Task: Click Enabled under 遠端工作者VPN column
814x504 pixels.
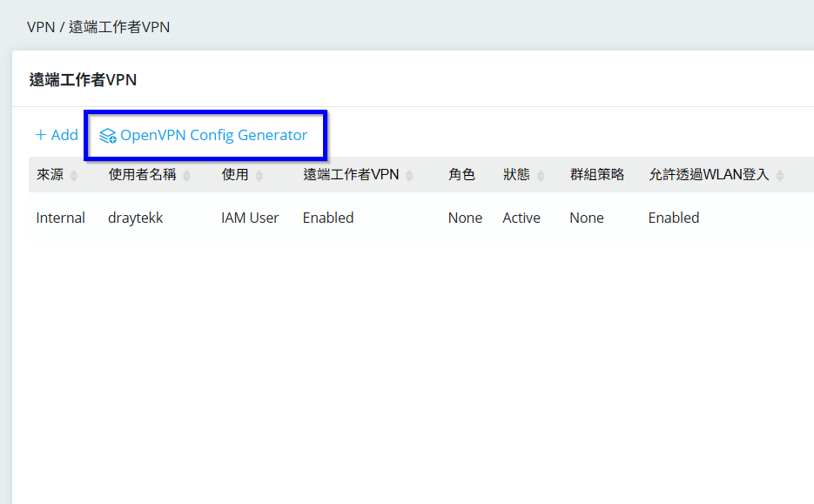Action: coord(327,218)
